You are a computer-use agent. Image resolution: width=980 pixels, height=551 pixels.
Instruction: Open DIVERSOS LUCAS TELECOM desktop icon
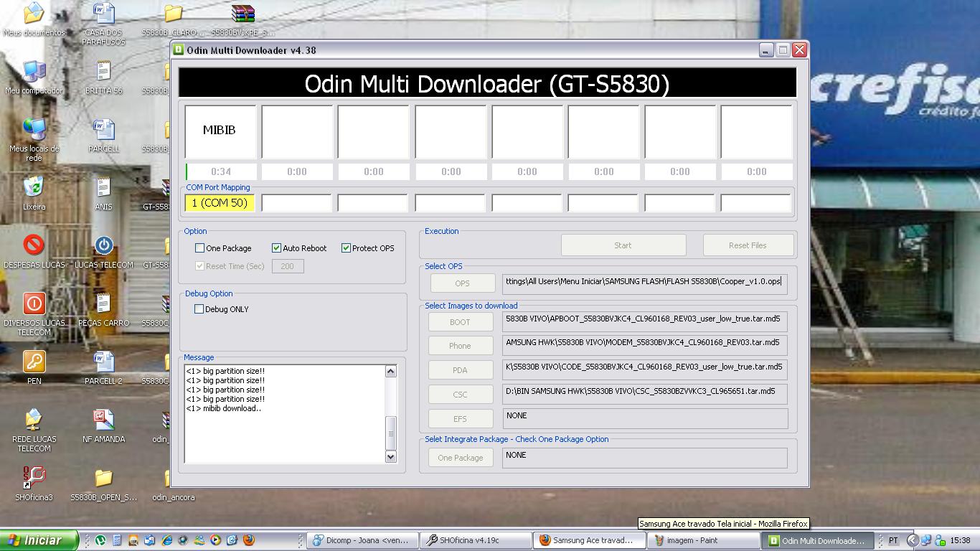[x=34, y=314]
